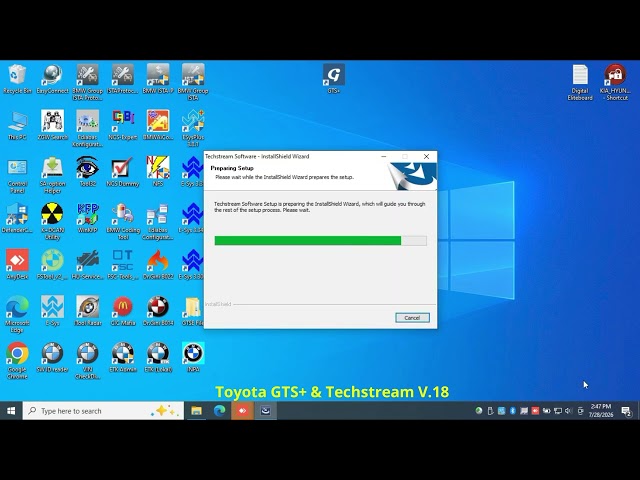Open the K+DCAN Utility shortcut
The height and width of the screenshot is (480, 640).
(52, 221)
